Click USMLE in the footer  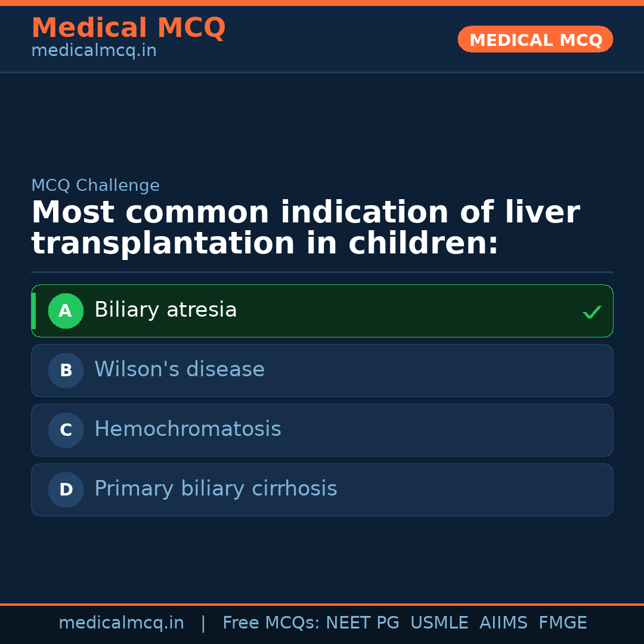coord(439,623)
